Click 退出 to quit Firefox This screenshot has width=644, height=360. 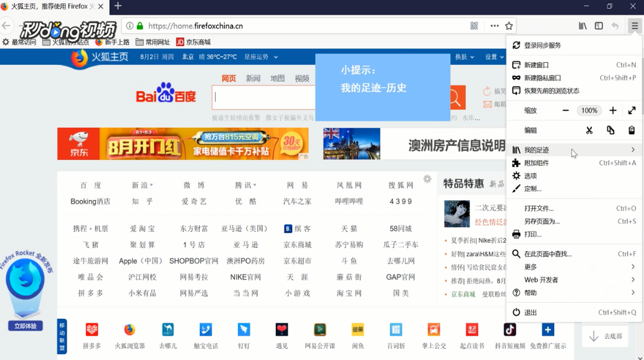(575, 313)
